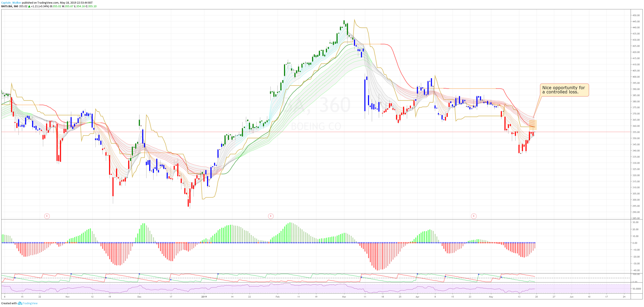This screenshot has width=644, height=307.
Task: Click the green up-arrow change indicator
Action: [x=29, y=7]
